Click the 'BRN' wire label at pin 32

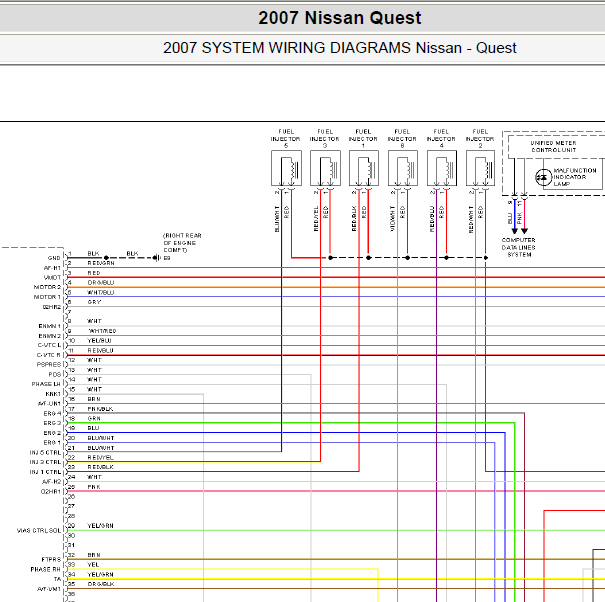point(94,555)
